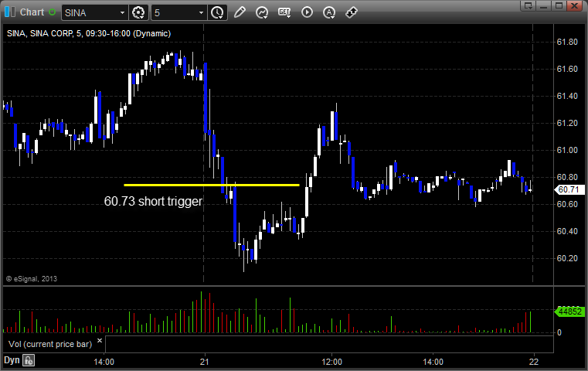Click the 60.60 price axis label
588x371 pixels.
pos(567,204)
